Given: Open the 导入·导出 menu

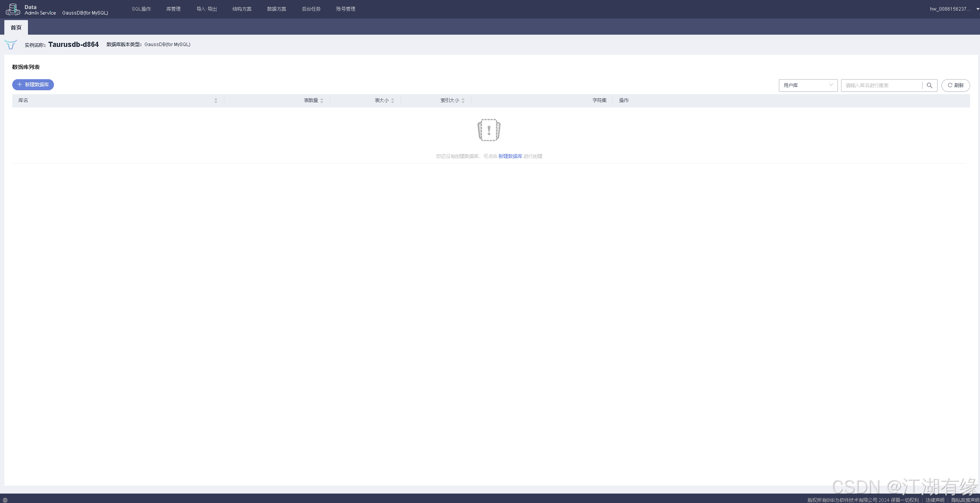Looking at the screenshot, I should pyautogui.click(x=207, y=9).
